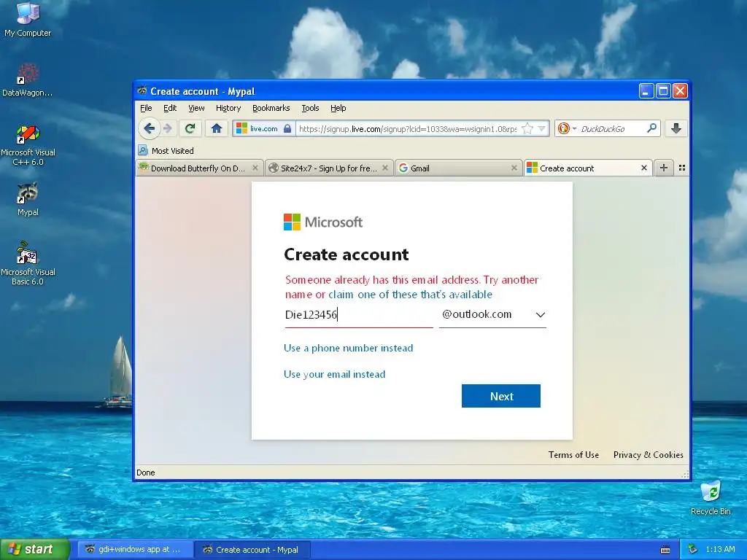747x560 pixels.
Task: Close the Mypal browser window
Action: pyautogui.click(x=681, y=90)
